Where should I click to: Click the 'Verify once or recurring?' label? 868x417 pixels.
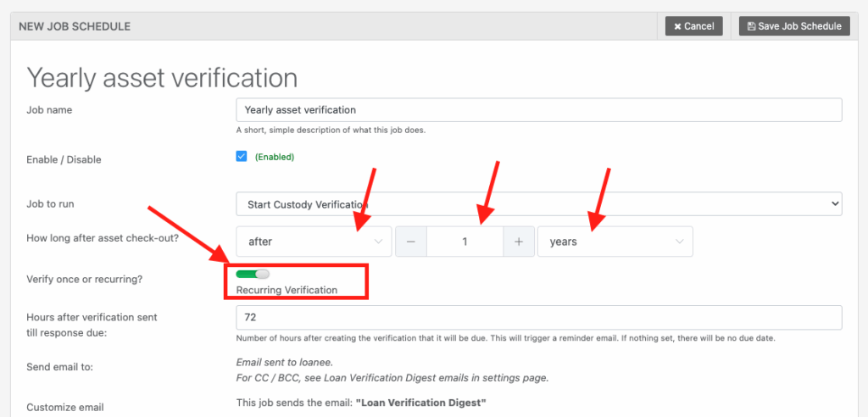pyautogui.click(x=85, y=279)
